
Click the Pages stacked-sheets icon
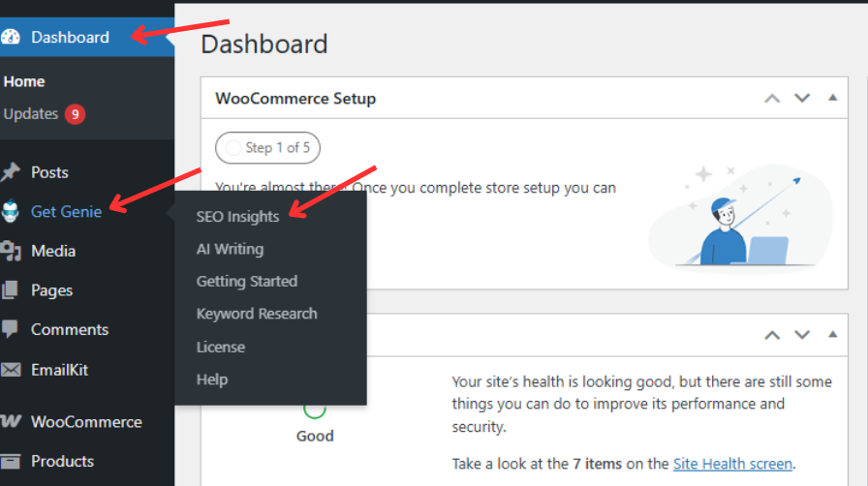point(10,290)
